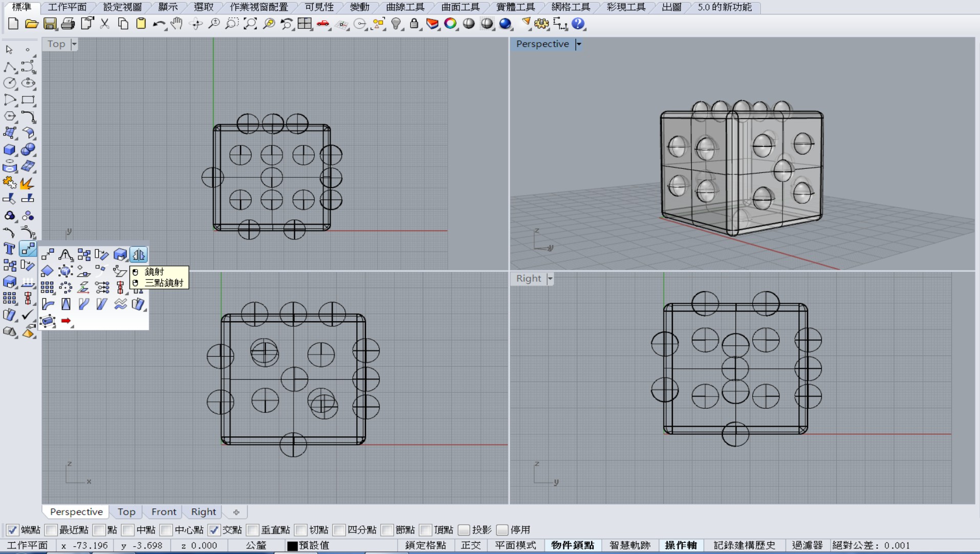980x554 pixels.
Task: Toggle the 中心點 osnap checkbox
Action: pos(166,530)
